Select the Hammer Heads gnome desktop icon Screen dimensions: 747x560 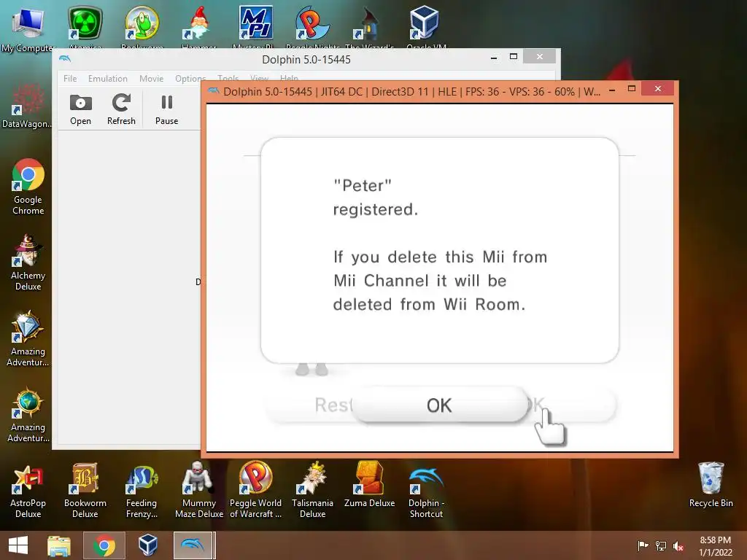click(x=199, y=26)
